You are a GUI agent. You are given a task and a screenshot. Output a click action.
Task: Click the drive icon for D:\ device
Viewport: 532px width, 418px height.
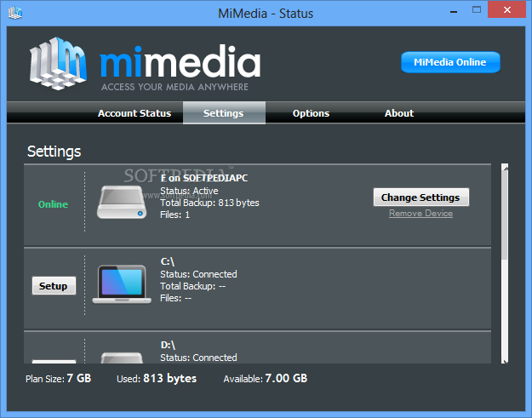point(122,358)
